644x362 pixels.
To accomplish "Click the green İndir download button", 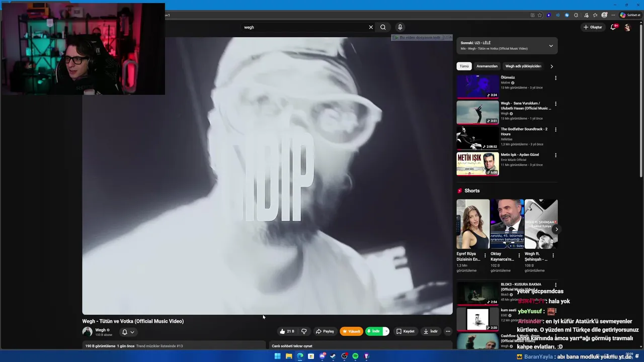I will click(374, 331).
